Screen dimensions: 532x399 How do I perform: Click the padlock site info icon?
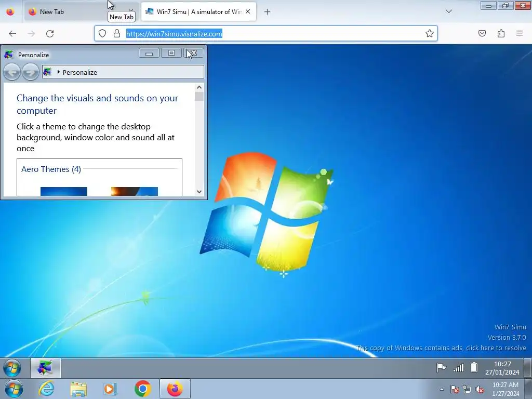coord(117,33)
